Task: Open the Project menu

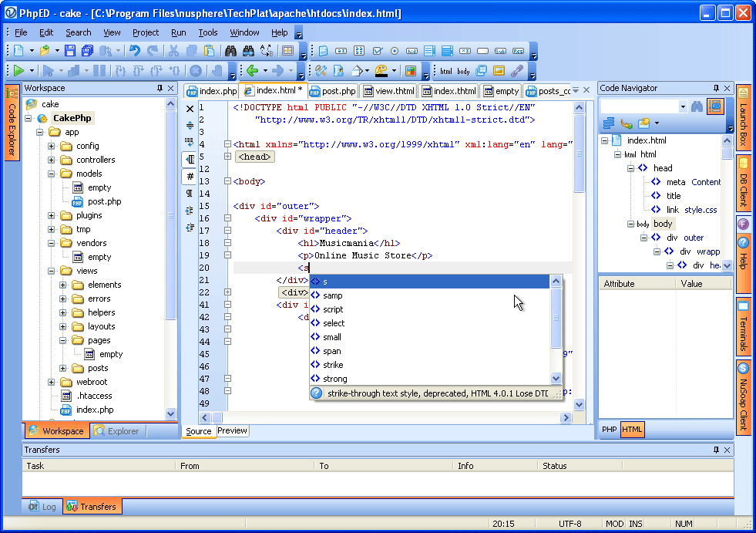Action: coord(145,32)
